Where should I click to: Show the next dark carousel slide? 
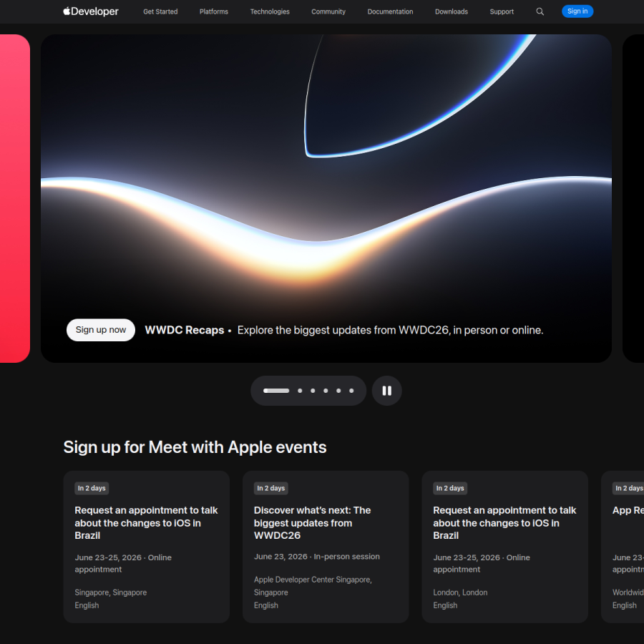coord(633,198)
